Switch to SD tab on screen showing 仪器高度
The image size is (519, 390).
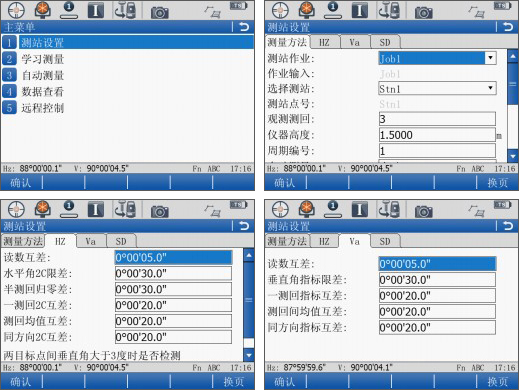pyautogui.click(x=385, y=42)
